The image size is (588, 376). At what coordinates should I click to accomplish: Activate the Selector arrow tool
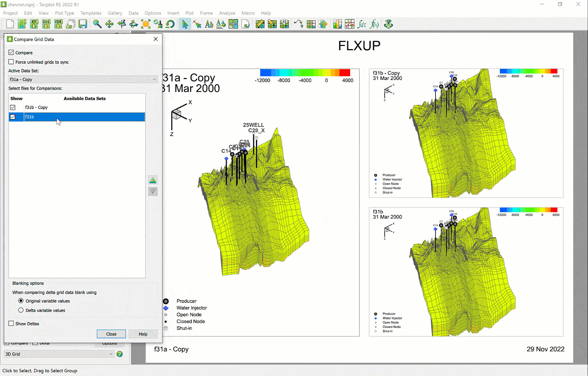pyautogui.click(x=185, y=24)
